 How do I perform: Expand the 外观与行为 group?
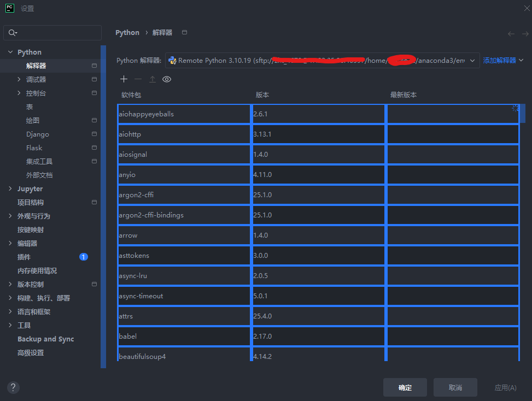pos(10,216)
